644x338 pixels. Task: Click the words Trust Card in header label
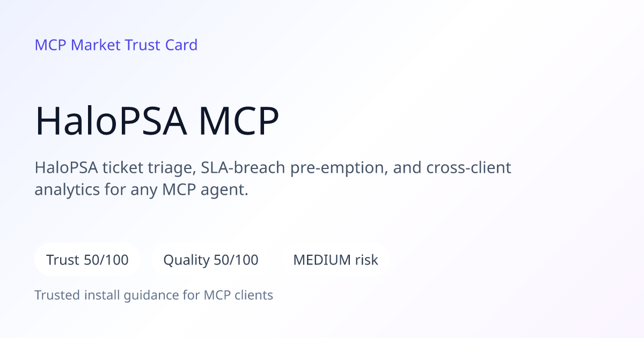(162, 45)
